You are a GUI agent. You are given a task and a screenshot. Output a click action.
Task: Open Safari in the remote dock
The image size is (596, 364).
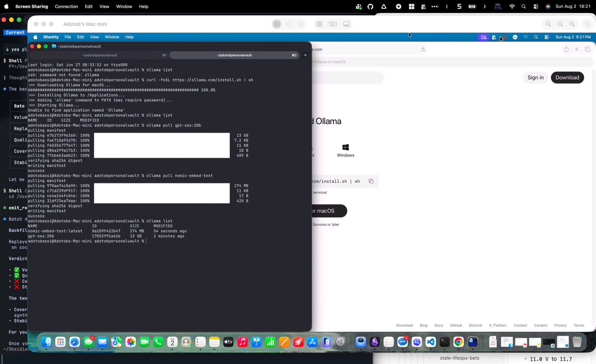tap(74, 342)
